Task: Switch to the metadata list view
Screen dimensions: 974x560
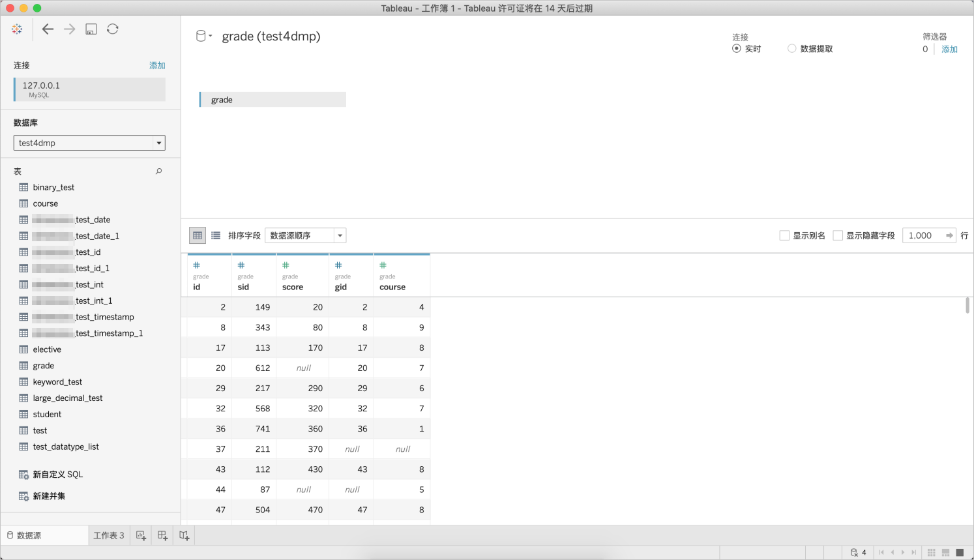Action: (x=216, y=235)
